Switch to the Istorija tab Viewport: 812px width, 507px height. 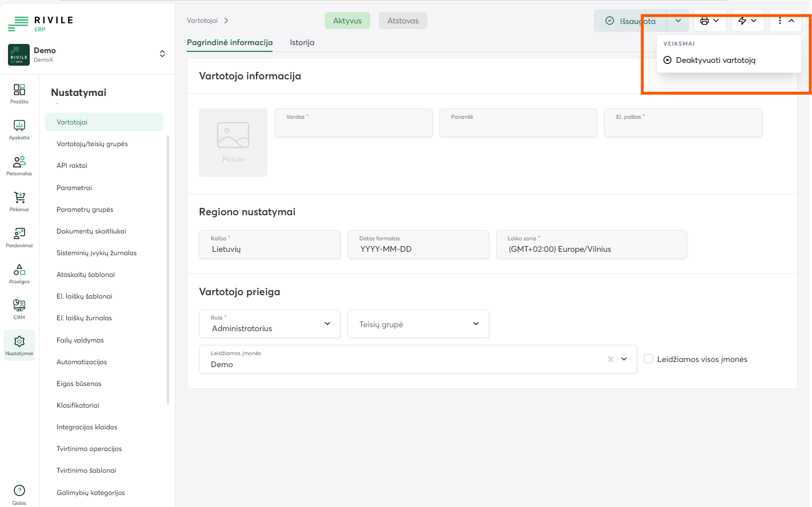[302, 42]
